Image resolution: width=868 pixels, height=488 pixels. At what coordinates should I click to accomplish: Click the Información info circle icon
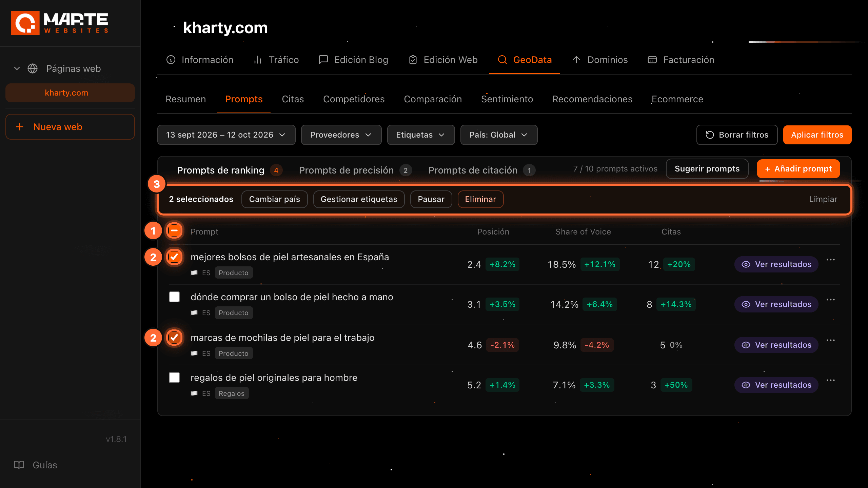click(x=171, y=60)
